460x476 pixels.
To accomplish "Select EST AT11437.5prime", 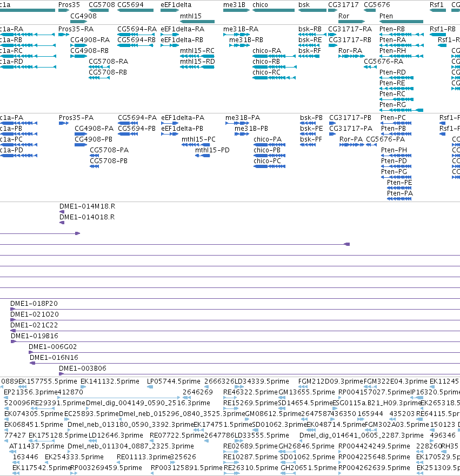I will point(37,446).
